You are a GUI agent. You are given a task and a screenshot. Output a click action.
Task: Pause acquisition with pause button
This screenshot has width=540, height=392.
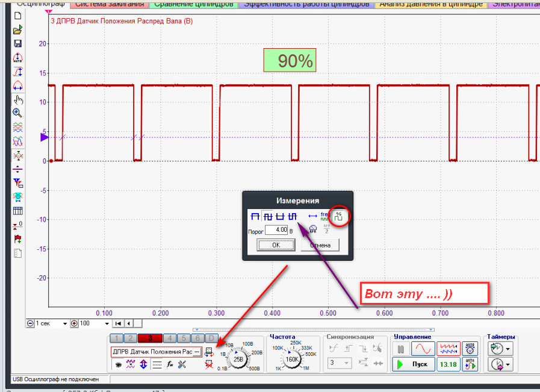(x=401, y=349)
